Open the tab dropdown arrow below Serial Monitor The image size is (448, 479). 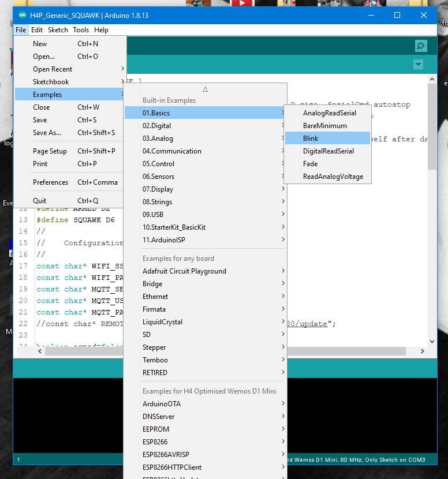point(418,65)
